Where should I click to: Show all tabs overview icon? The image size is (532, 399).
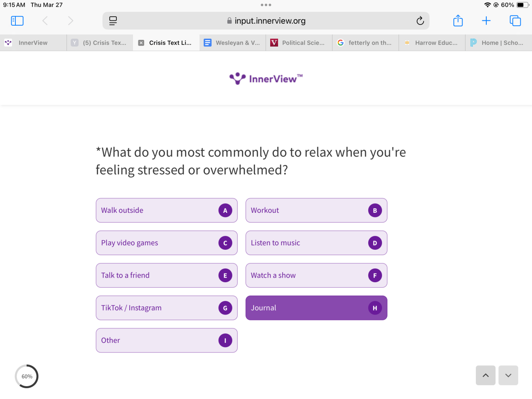[x=515, y=21]
